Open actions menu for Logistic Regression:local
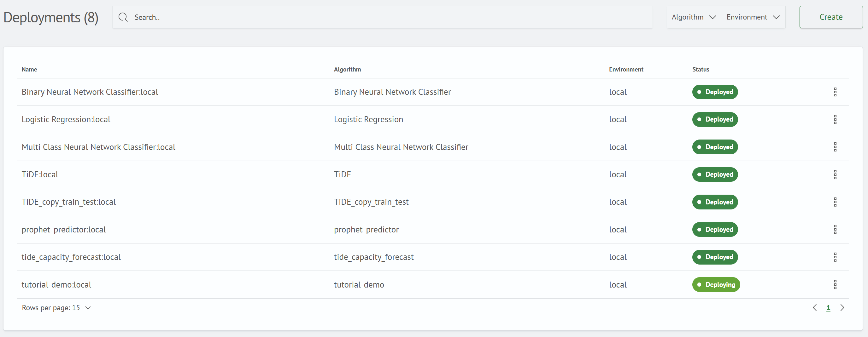 point(835,119)
